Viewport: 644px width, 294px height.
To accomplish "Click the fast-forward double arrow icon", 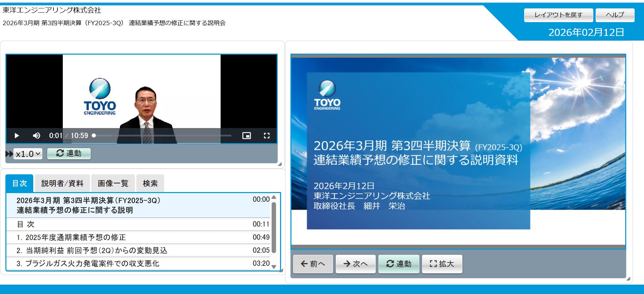I will 9,154.
